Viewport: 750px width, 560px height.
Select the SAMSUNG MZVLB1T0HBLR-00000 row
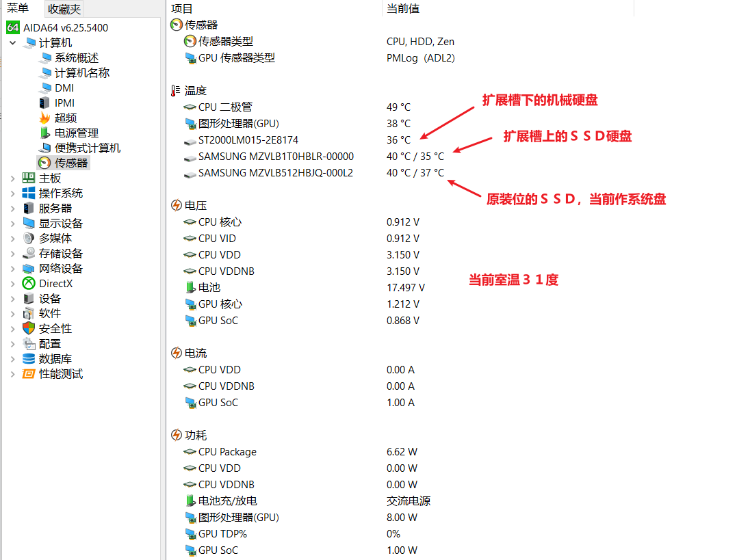[314, 157]
